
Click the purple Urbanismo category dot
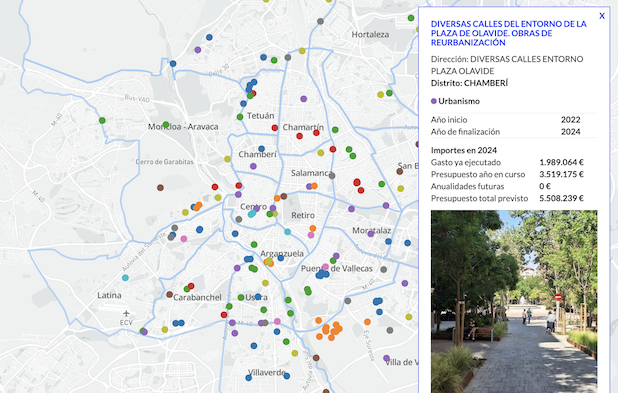pyautogui.click(x=434, y=101)
